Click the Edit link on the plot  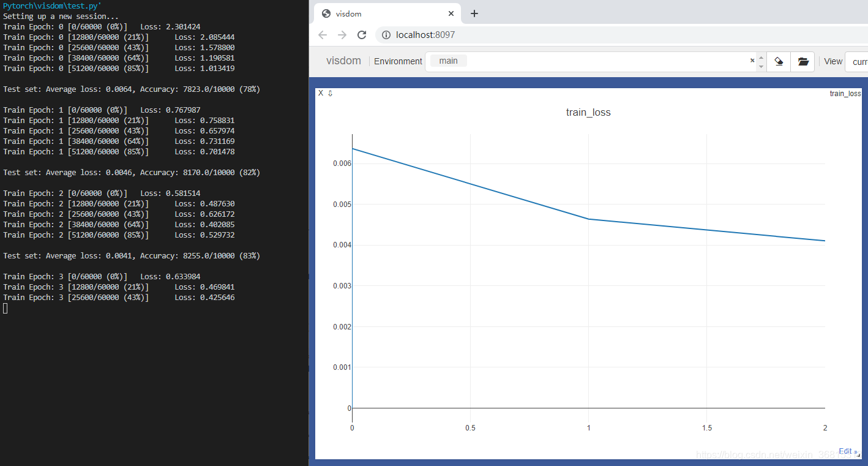pyautogui.click(x=848, y=451)
